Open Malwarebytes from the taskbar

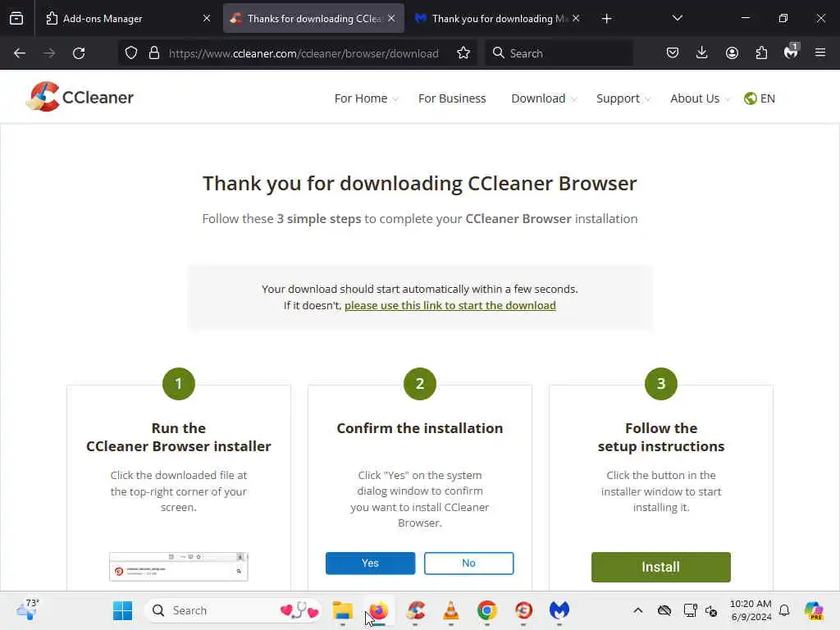(x=559, y=610)
